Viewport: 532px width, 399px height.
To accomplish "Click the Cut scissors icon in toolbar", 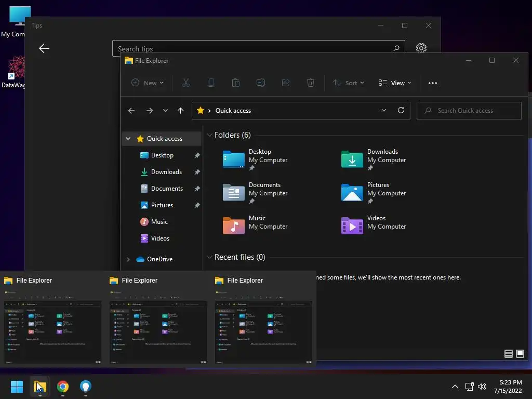I will tap(186, 83).
